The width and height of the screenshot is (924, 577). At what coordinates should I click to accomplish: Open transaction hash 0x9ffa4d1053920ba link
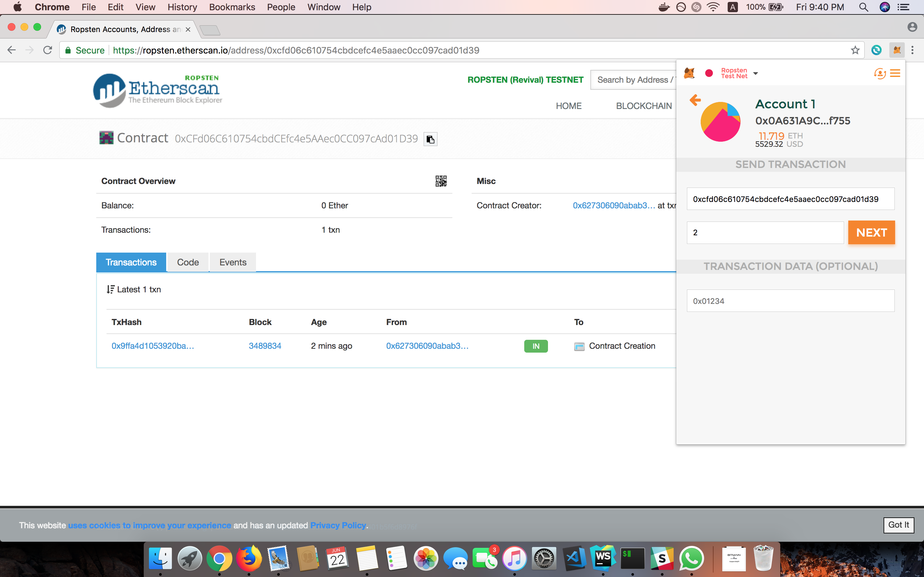[x=153, y=346]
